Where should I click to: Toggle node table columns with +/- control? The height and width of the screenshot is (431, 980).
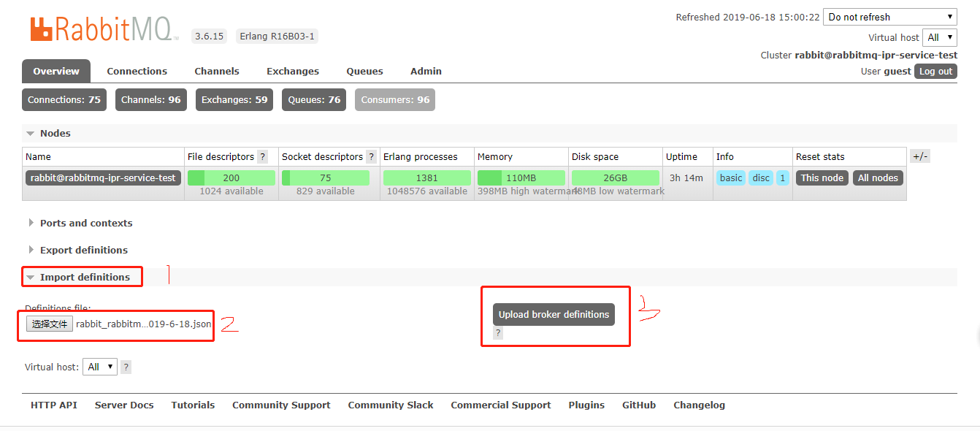(920, 156)
